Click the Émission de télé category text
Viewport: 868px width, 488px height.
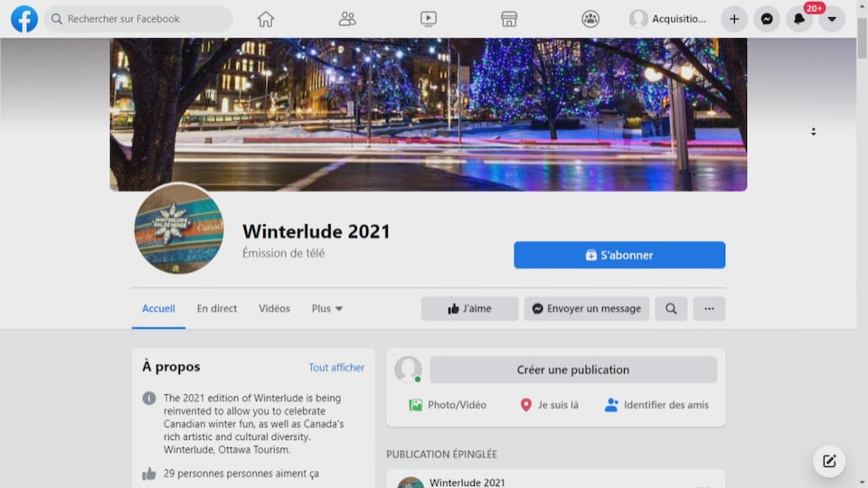tap(283, 253)
